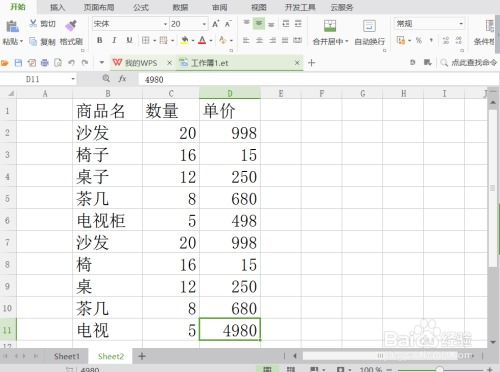Click the Undo arrow icon
500x372 pixels.
point(71,63)
